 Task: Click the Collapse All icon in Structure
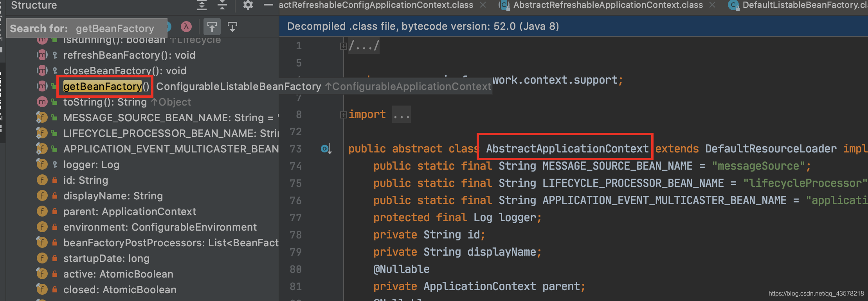click(x=222, y=5)
